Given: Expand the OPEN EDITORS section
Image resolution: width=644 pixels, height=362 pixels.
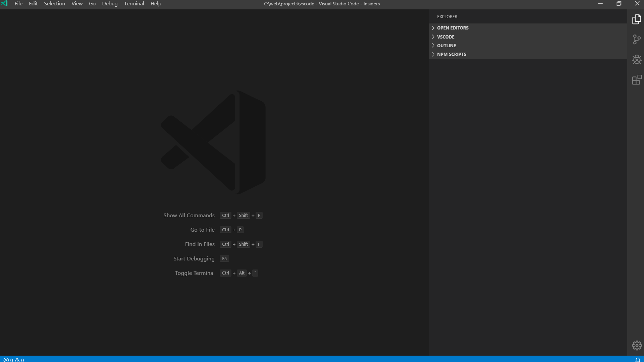Looking at the screenshot, I should (452, 28).
